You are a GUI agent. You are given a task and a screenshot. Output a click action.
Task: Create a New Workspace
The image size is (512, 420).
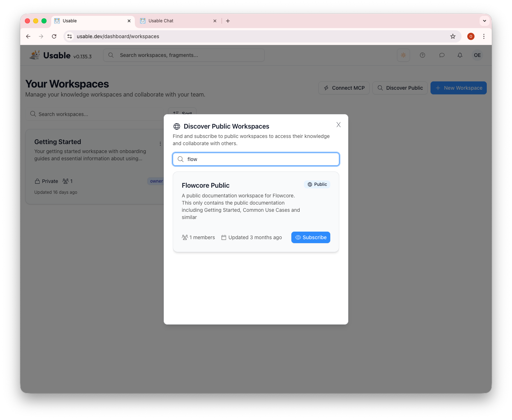pyautogui.click(x=458, y=88)
